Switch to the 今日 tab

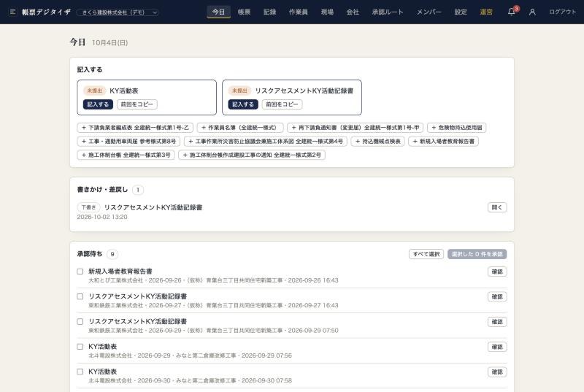(218, 12)
